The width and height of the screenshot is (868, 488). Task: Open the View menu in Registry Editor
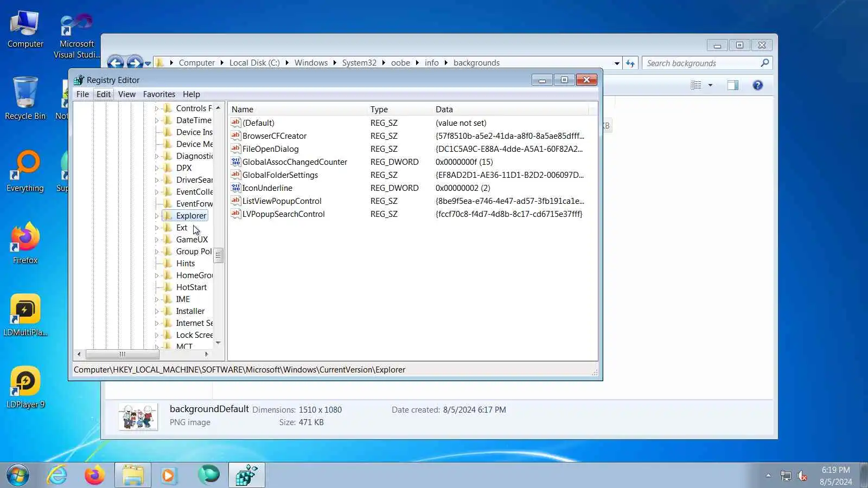coord(127,94)
